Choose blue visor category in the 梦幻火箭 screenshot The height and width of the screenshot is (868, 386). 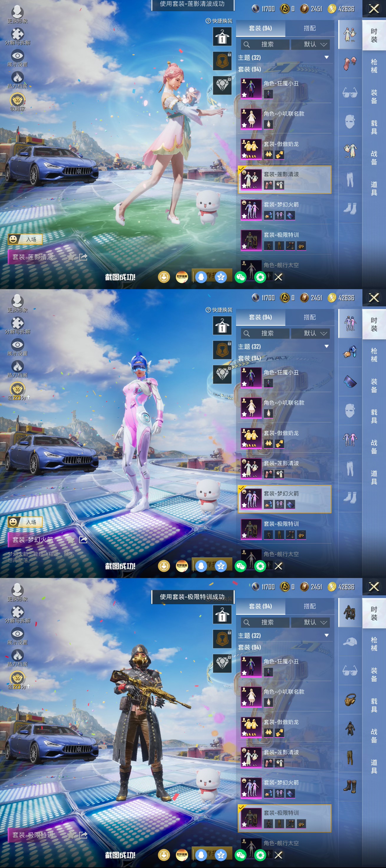[x=350, y=381]
